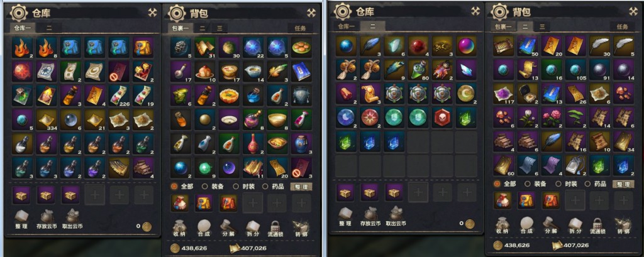Select the red skull hexagon gem
Image resolution: width=644 pixels, height=257 pixels.
point(442,117)
